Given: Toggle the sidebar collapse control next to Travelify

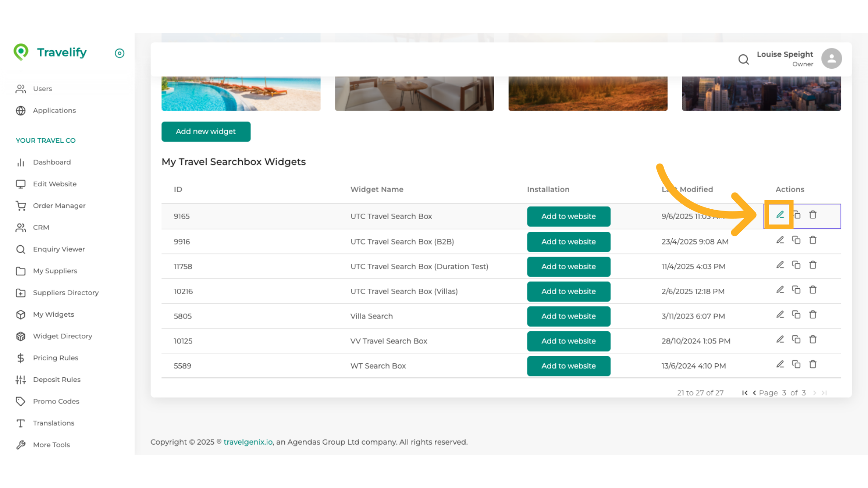Looking at the screenshot, I should pos(119,53).
